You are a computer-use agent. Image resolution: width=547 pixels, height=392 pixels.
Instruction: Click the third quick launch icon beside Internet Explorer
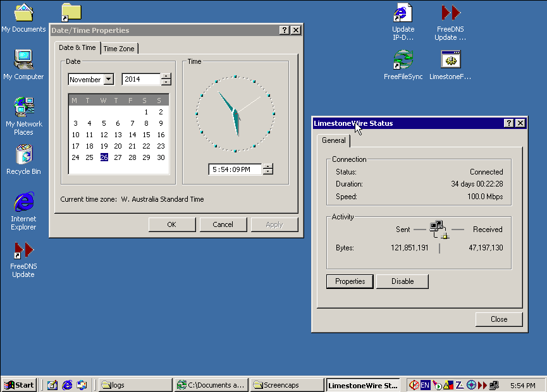click(82, 385)
